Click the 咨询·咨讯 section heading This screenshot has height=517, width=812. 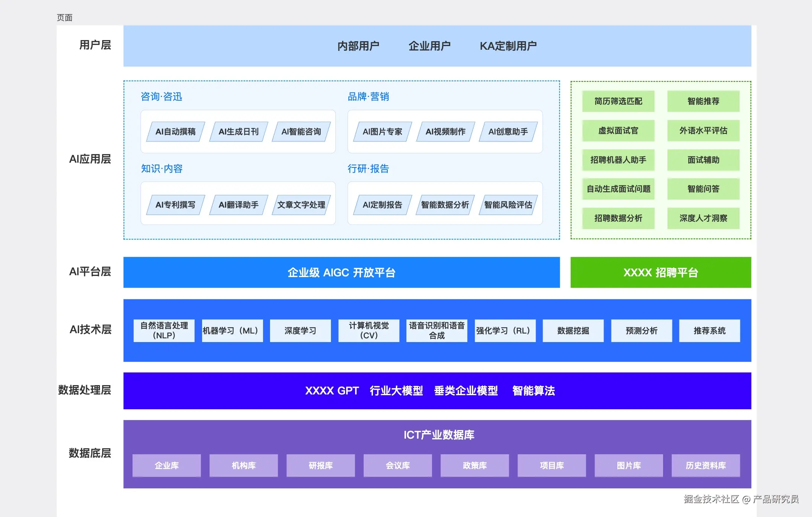click(x=161, y=97)
